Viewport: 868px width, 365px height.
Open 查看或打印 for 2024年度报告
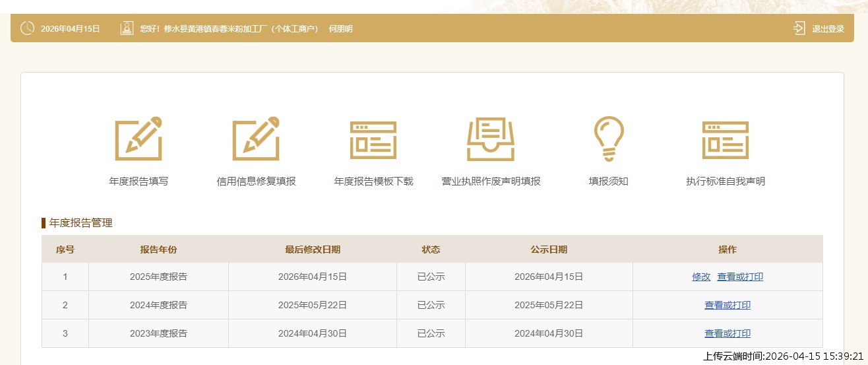click(x=728, y=306)
